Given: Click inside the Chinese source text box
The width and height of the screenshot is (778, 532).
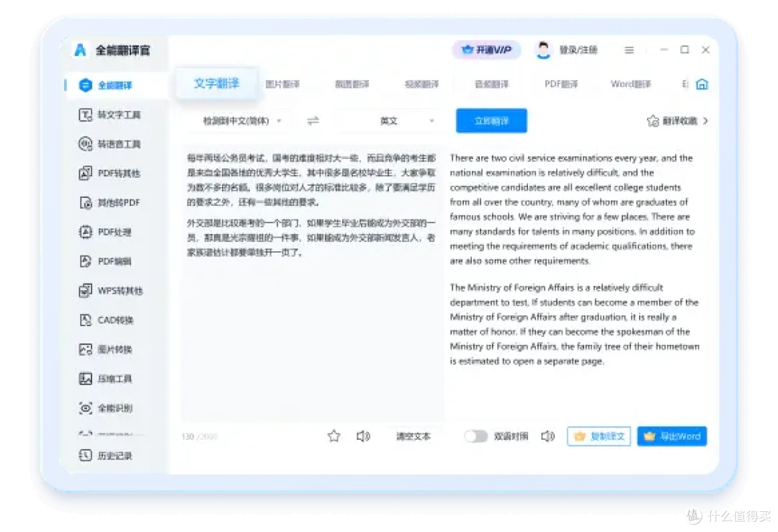Looking at the screenshot, I should pyautogui.click(x=313, y=283).
